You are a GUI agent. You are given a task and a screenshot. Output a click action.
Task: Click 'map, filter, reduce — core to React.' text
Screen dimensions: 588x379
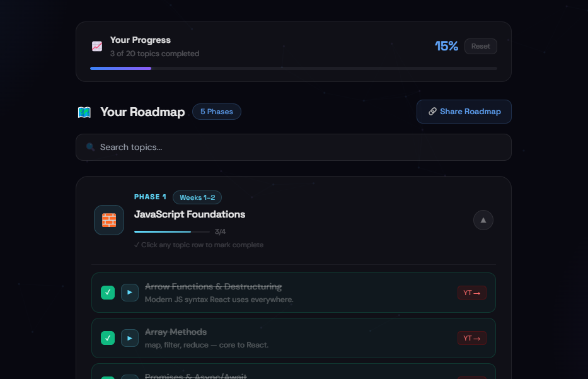click(207, 345)
